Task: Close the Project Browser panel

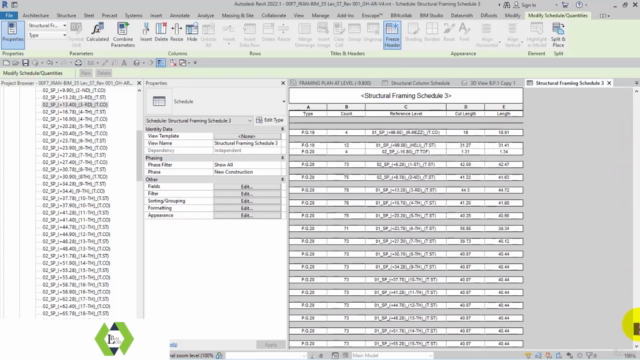Action: [139, 83]
